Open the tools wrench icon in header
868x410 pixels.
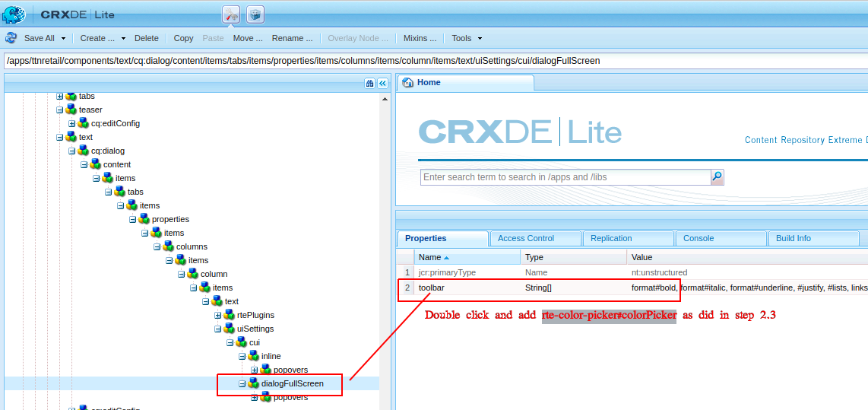[x=231, y=14]
